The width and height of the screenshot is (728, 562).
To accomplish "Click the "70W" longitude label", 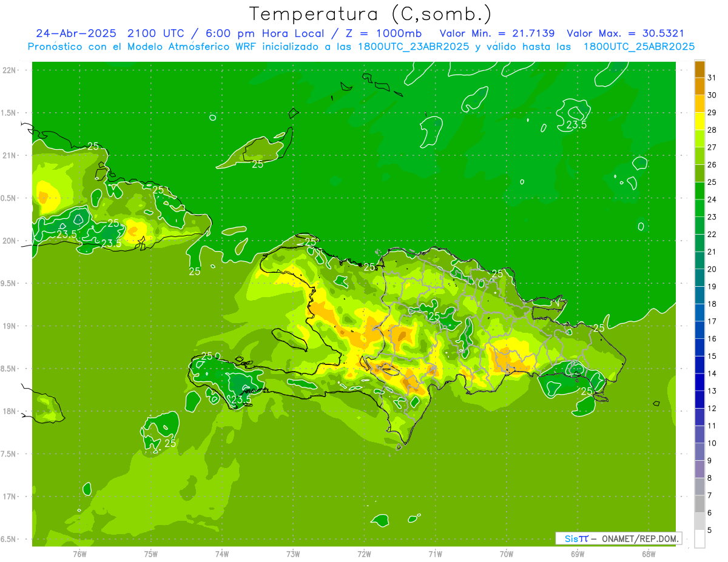I will coord(506,554).
